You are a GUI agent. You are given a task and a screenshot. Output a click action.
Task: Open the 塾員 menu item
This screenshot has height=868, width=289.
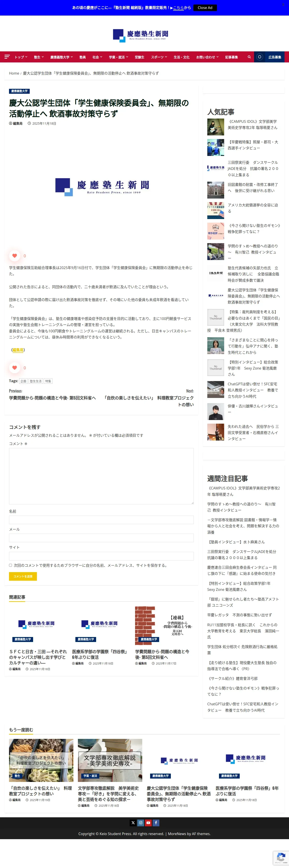[x=82, y=57]
